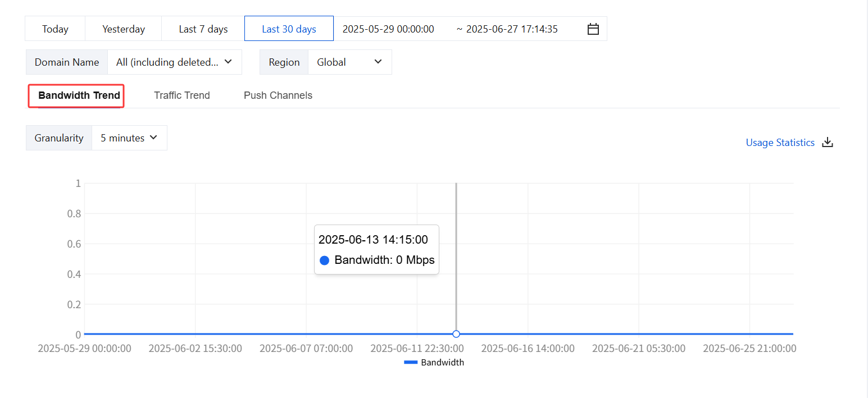Select the Today time range
This screenshot has height=398, width=868.
click(x=55, y=29)
